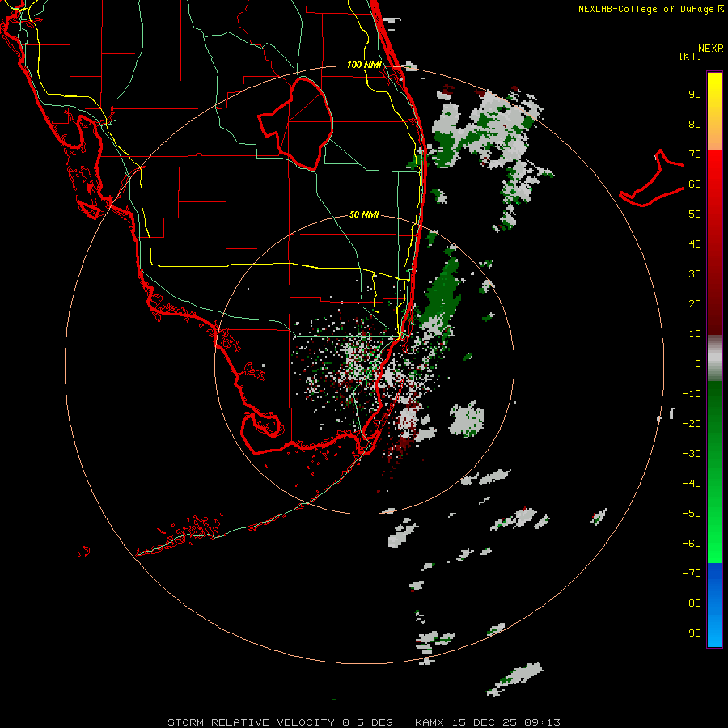Click the 15 DEC 25 date text
This screenshot has height=728, width=728.
pyautogui.click(x=485, y=722)
